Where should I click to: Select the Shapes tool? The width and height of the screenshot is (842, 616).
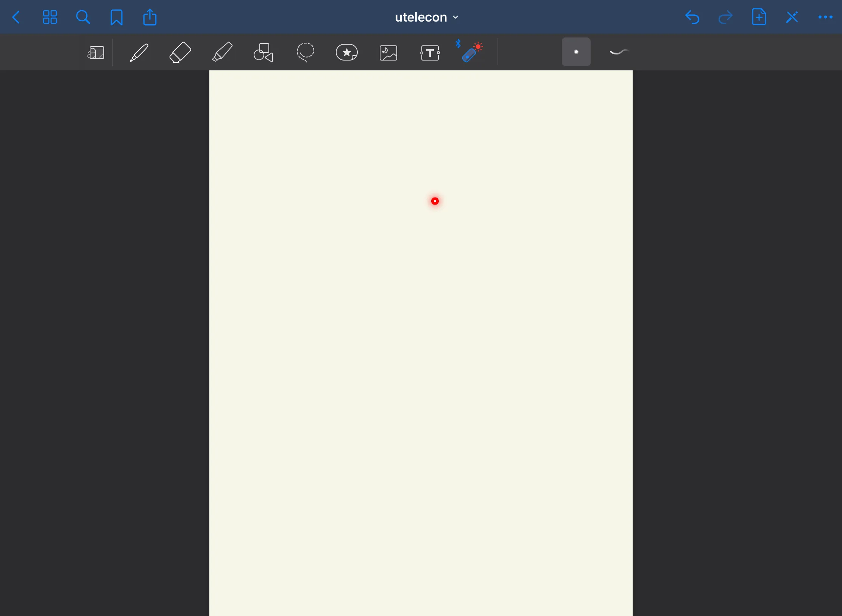click(x=264, y=53)
